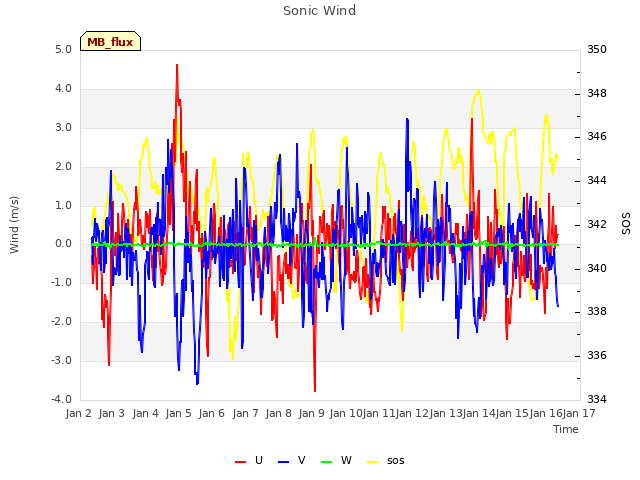Screen dimensions: 640x480
Task: Click the -4.0 wind axis value
Action: coord(61,399)
